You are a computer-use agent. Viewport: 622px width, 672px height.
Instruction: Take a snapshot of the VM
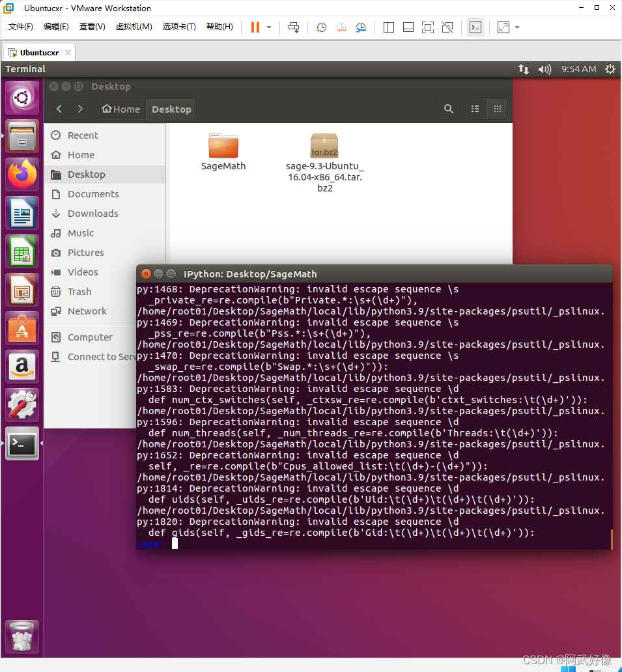(320, 27)
